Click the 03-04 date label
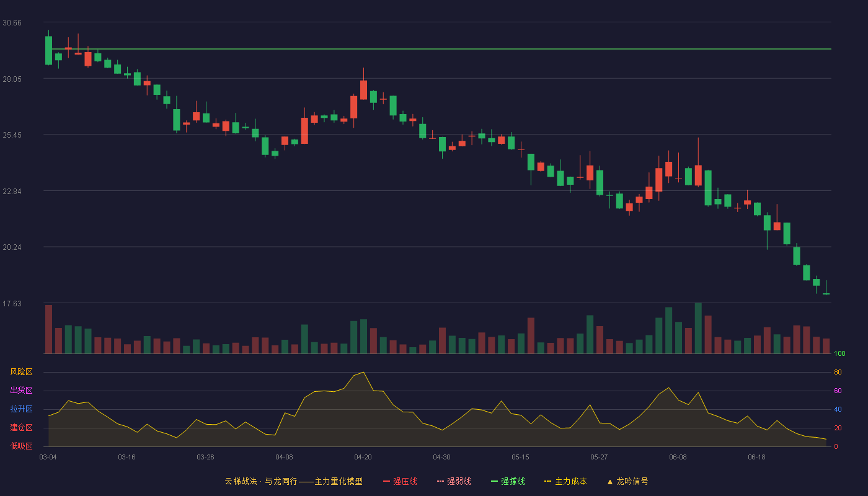This screenshot has width=868, height=496. pos(48,457)
